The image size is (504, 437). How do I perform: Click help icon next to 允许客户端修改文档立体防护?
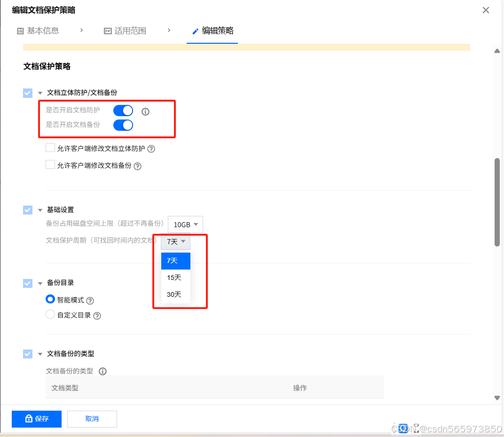(151, 149)
